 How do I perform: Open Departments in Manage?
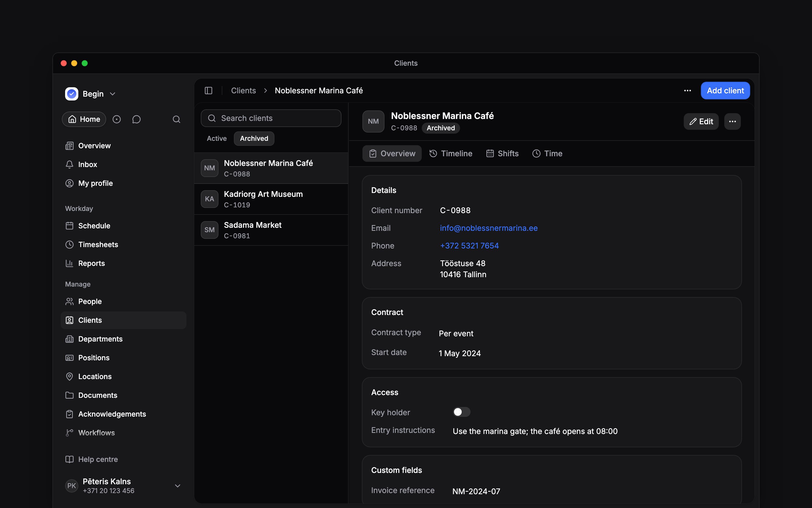pyautogui.click(x=124, y=339)
